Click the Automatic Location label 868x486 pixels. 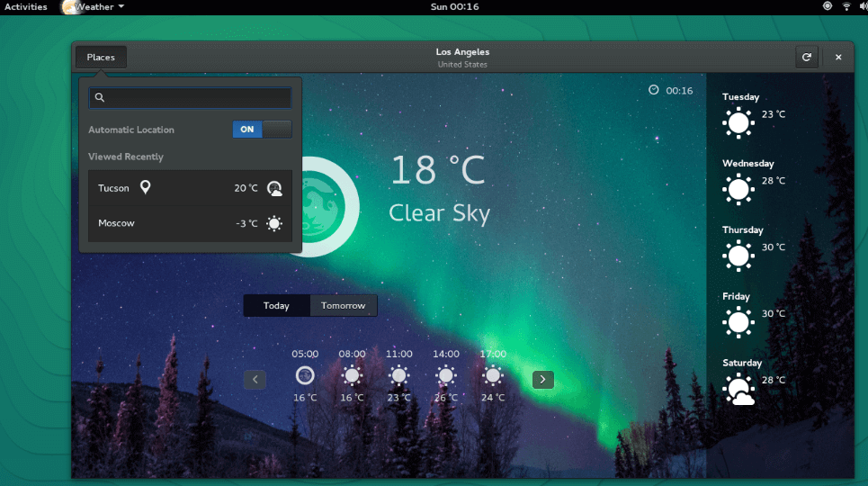131,130
